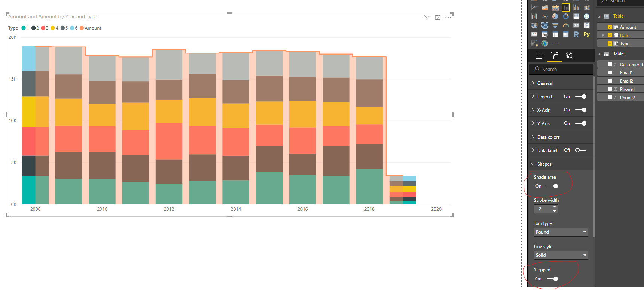Turn off the Legend toggle
The image size is (644, 290).
tap(581, 96)
